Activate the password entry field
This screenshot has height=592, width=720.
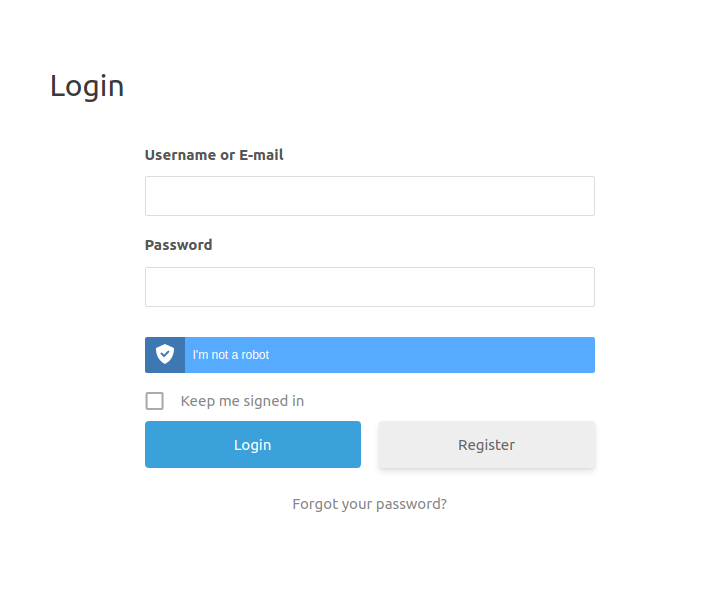(x=370, y=287)
